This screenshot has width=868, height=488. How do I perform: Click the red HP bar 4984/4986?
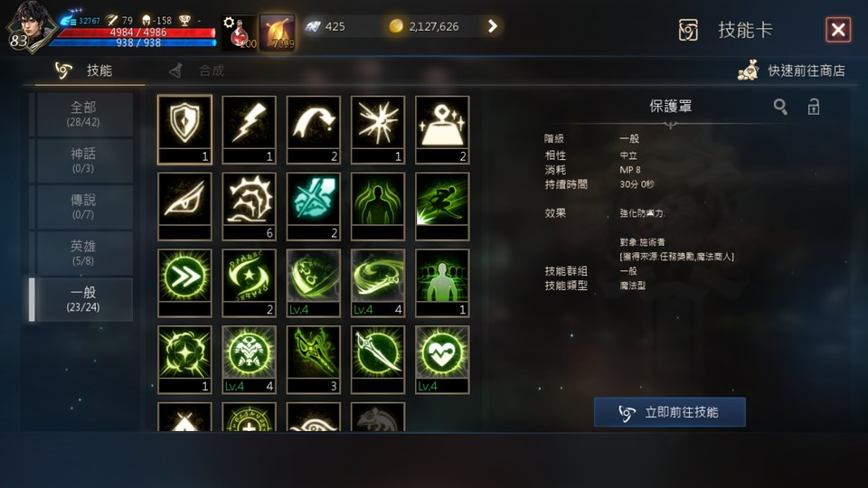[x=136, y=33]
